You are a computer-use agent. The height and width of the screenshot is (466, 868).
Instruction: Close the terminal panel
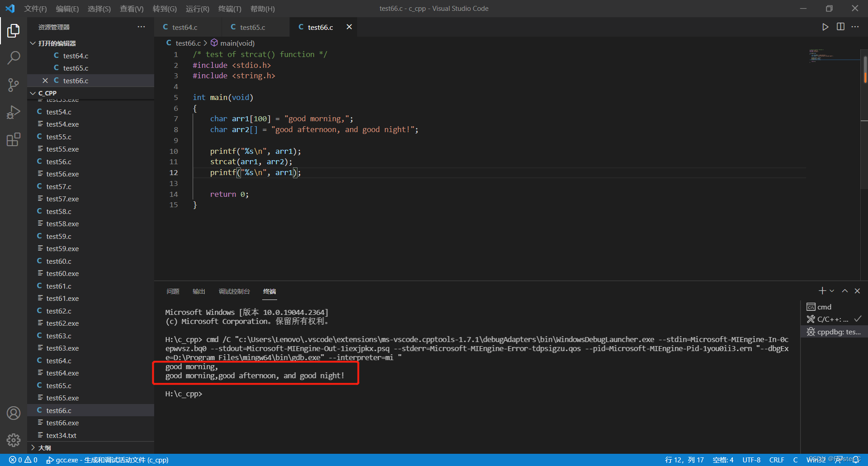857,291
